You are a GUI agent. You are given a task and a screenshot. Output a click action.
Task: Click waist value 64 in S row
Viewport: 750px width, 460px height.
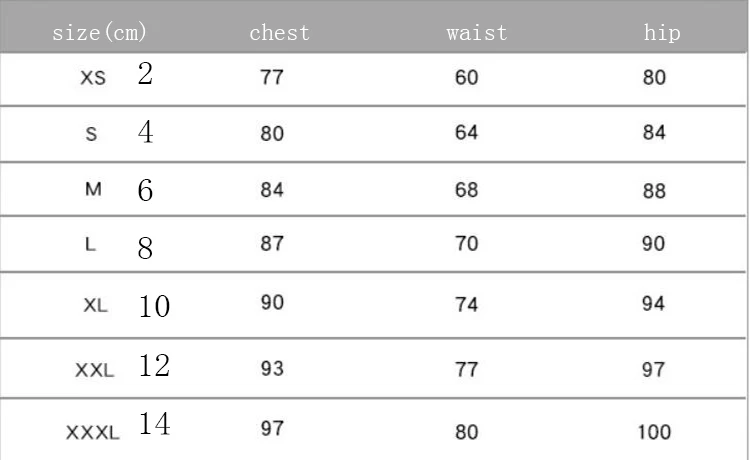click(x=467, y=133)
